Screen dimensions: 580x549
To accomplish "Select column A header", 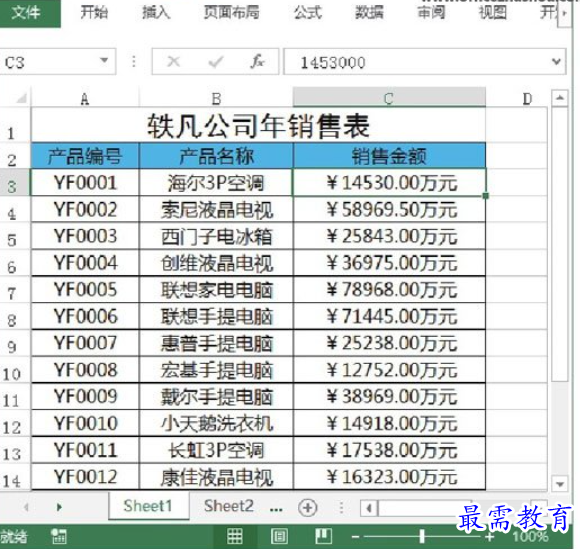I will (85, 98).
